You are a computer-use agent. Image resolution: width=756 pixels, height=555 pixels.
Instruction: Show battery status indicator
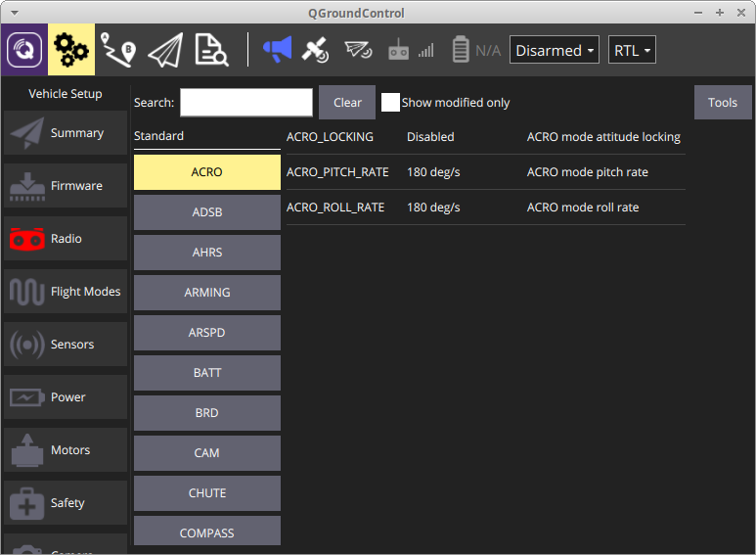click(474, 50)
